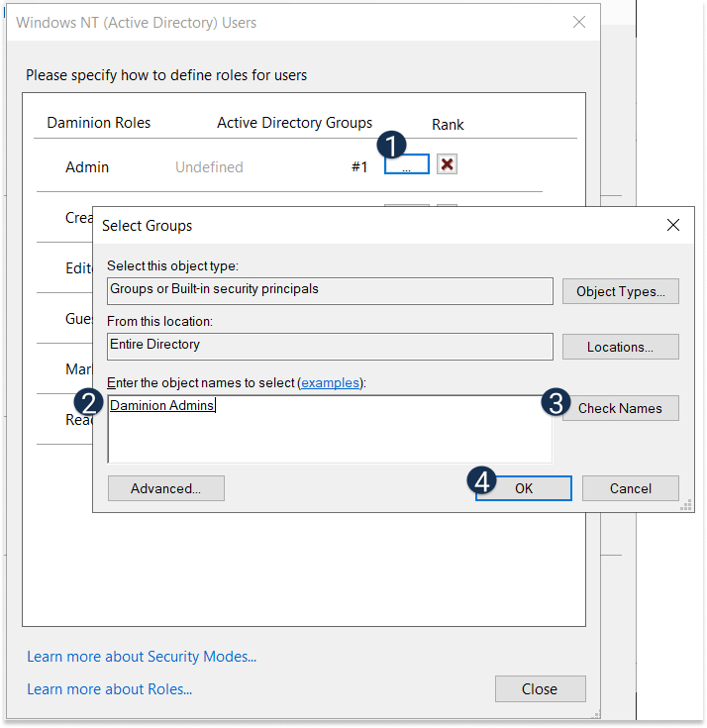Click the step 3 number marker
The width and height of the screenshot is (707, 728).
(x=556, y=402)
